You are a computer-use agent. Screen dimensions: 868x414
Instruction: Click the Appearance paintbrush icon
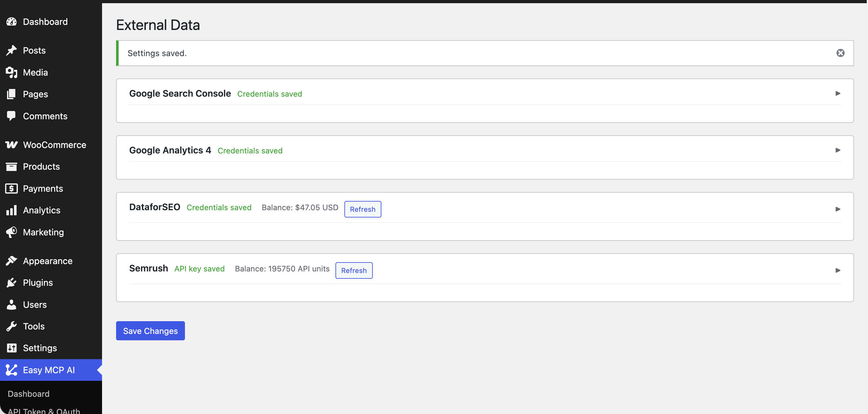pyautogui.click(x=11, y=261)
